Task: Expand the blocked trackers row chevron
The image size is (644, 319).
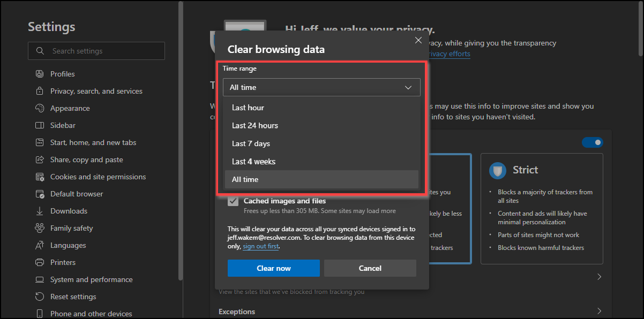Action: 599,277
